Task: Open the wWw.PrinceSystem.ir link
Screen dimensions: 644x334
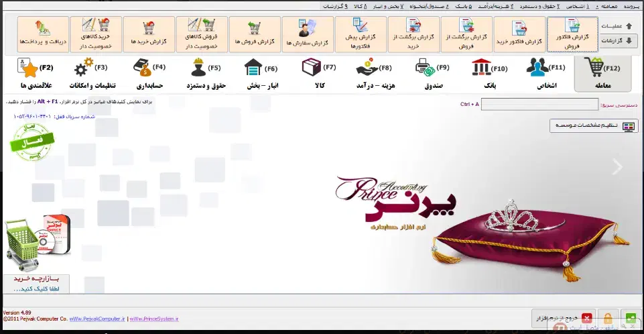Action: [154, 319]
